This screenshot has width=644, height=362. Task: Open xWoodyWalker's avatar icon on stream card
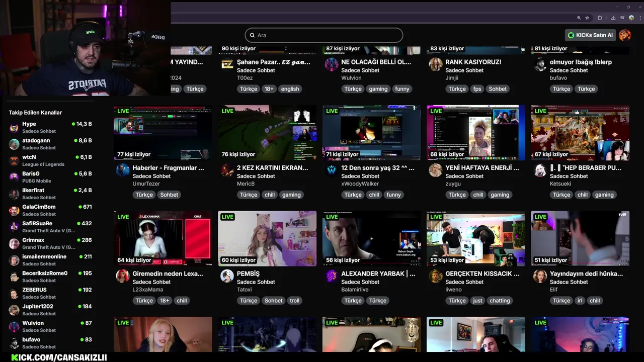pyautogui.click(x=332, y=170)
